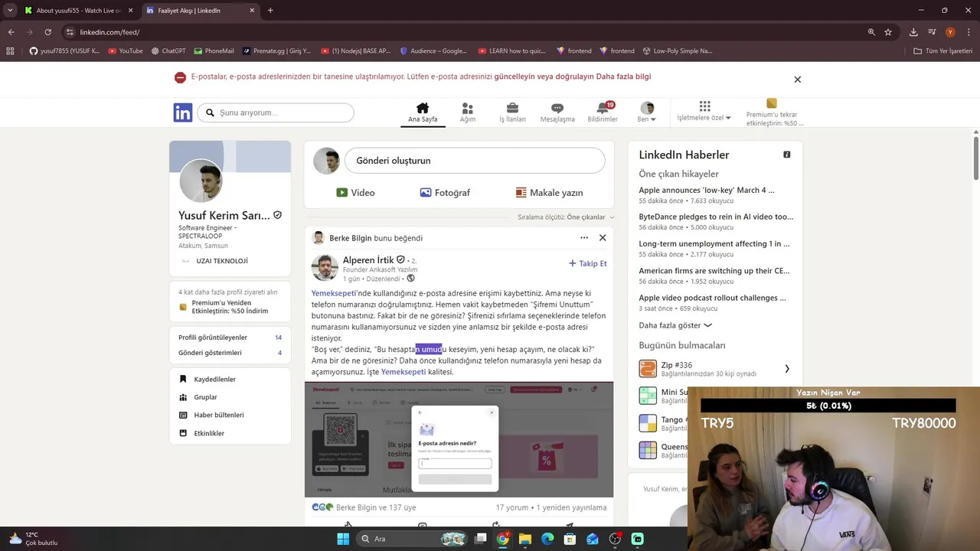Image resolution: width=980 pixels, height=551 pixels.
Task: Add a Fotoğraf to a new post
Action: tap(445, 193)
